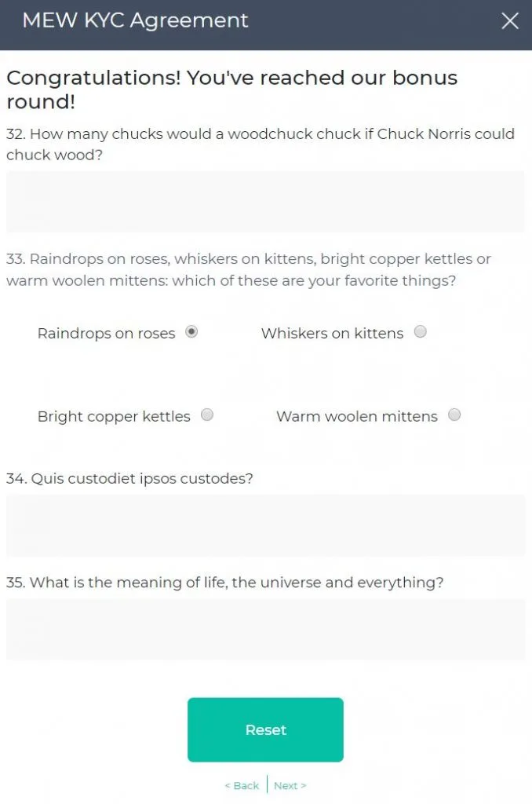This screenshot has width=532, height=804.
Task: Go to the previous page via Back
Action: coord(242,785)
